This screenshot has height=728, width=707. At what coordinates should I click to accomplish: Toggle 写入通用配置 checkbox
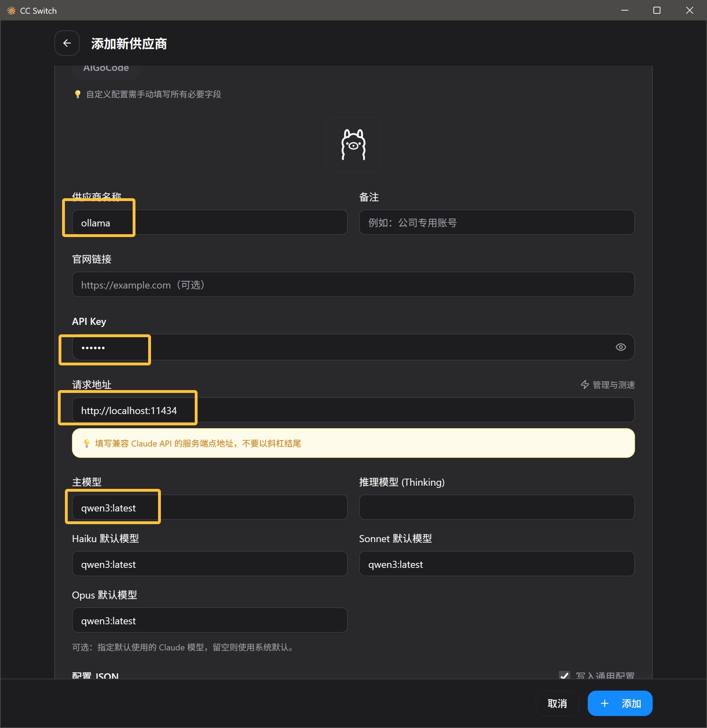pos(564,675)
